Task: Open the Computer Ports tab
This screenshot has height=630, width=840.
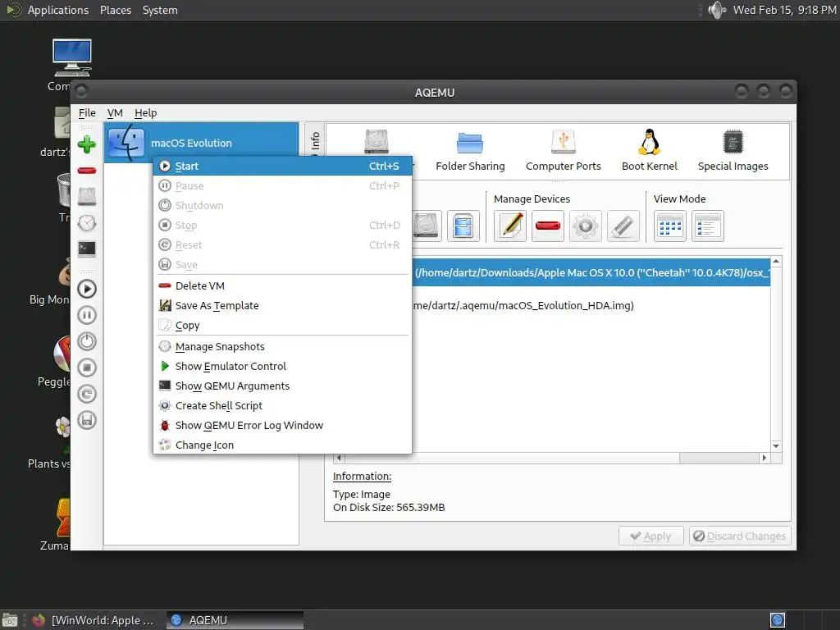Action: 563,152
